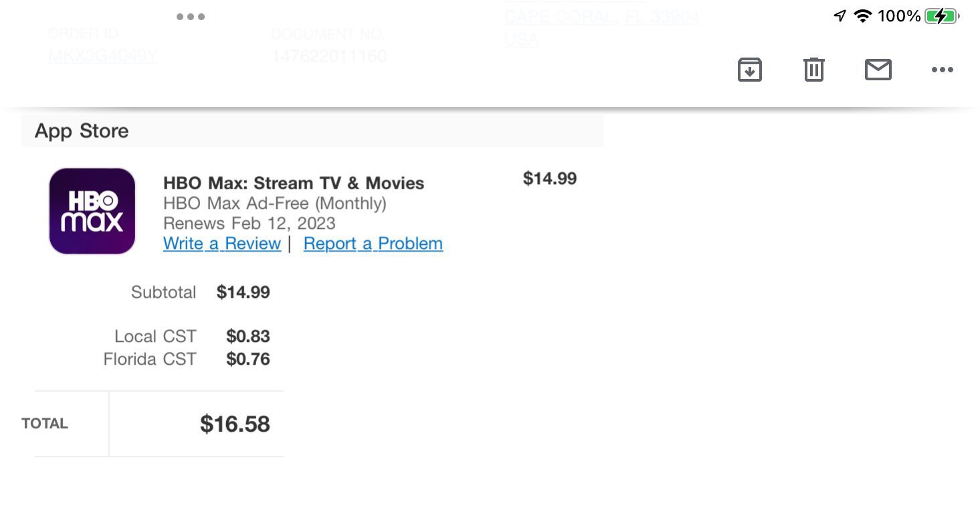
Task: Tap the battery indicator in the status bar
Action: (x=943, y=16)
